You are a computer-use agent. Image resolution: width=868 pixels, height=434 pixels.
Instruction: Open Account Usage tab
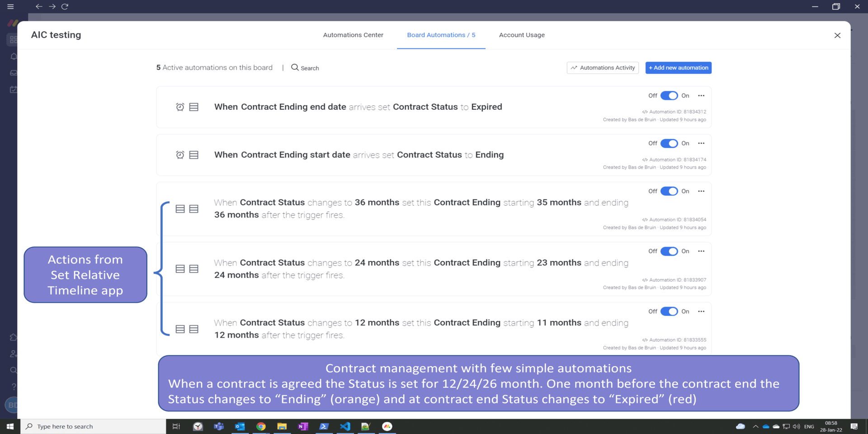point(522,35)
